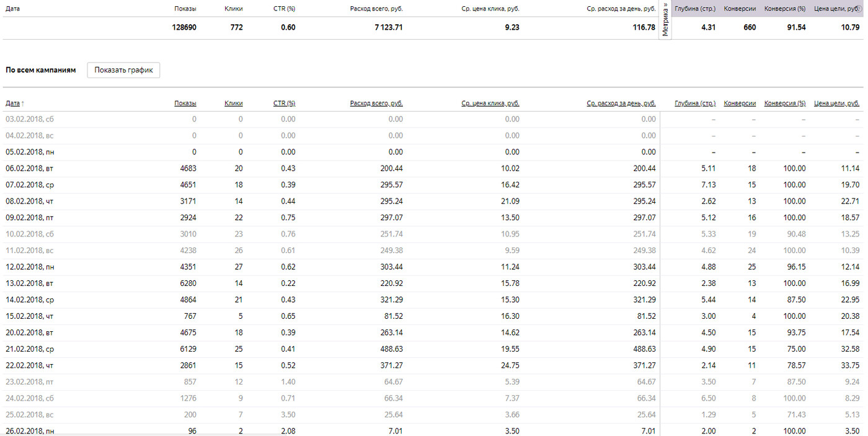Sort by Показы column header link
This screenshot has height=436, width=868.
[185, 103]
